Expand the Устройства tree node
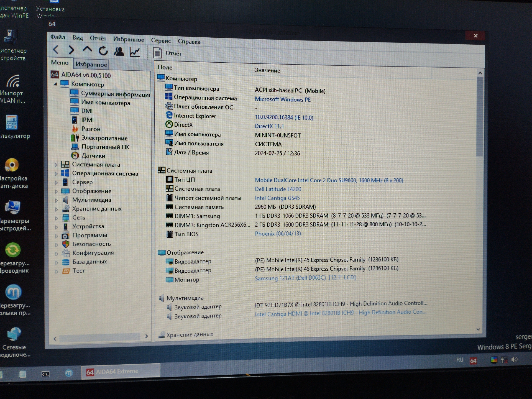This screenshot has height=399, width=532. point(56,227)
